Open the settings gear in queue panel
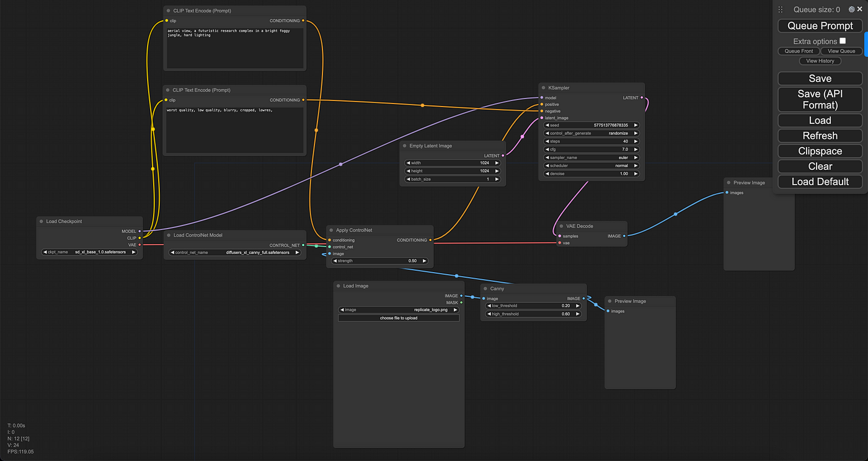This screenshot has width=868, height=461. (x=852, y=9)
